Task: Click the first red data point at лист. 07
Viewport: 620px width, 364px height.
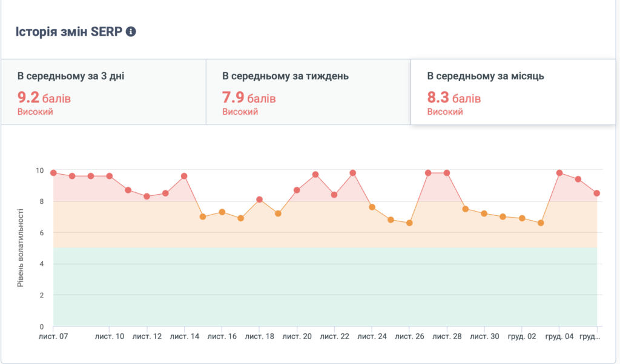Action: click(x=53, y=173)
